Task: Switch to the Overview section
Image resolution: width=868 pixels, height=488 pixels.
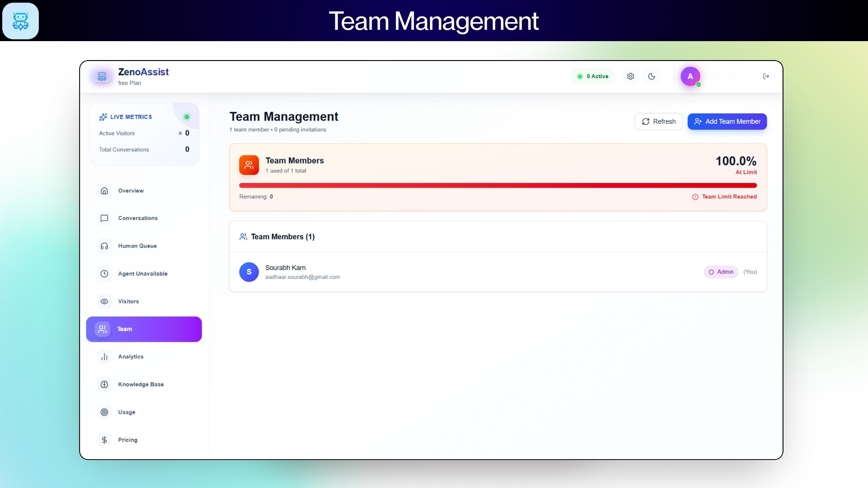Action: pyautogui.click(x=131, y=191)
